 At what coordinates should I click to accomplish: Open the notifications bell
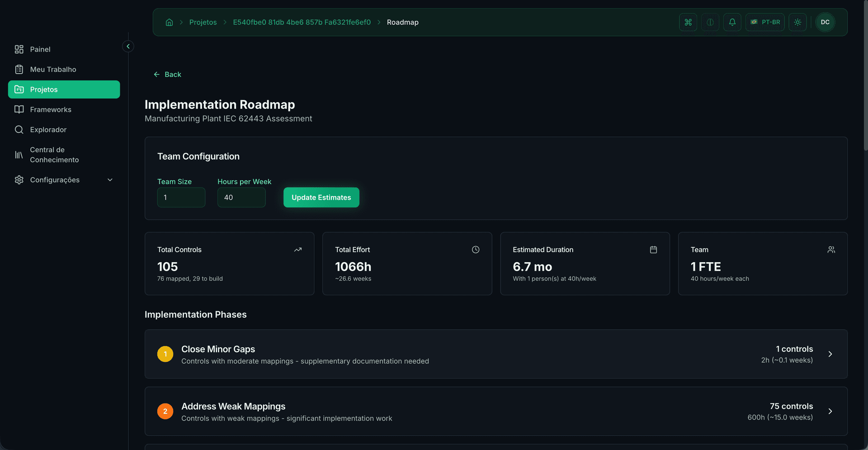pos(732,22)
